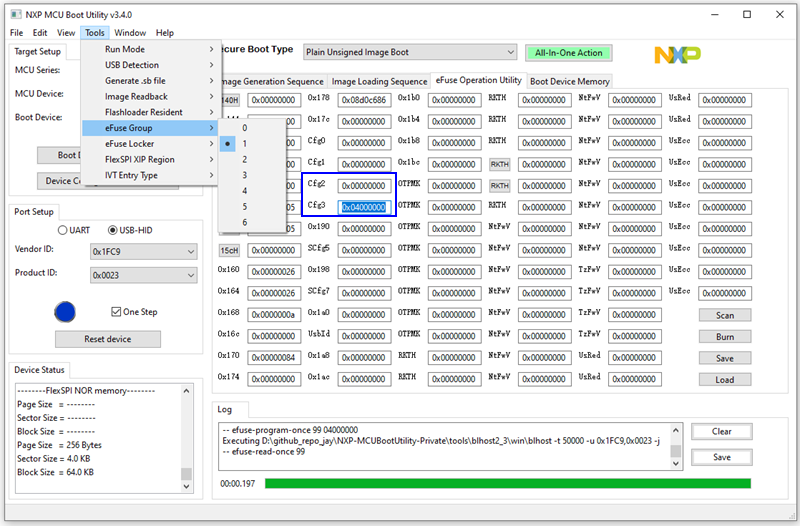Click the Port Setup tab

pyautogui.click(x=34, y=212)
